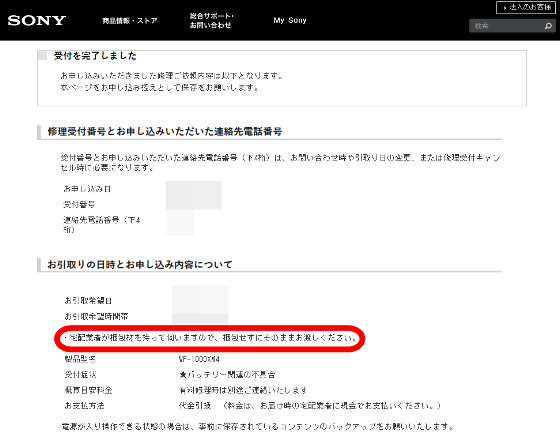Select the 受付番号 label

point(79,205)
